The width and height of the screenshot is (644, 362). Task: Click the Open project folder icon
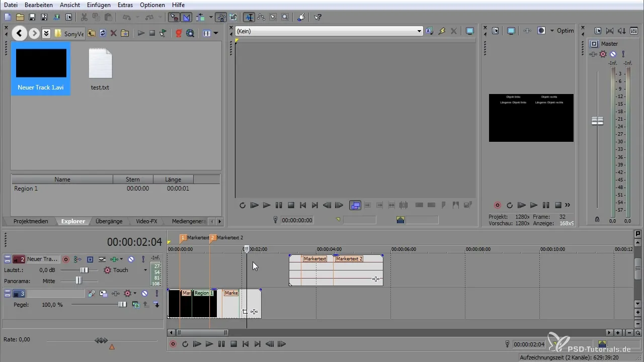[x=20, y=17]
